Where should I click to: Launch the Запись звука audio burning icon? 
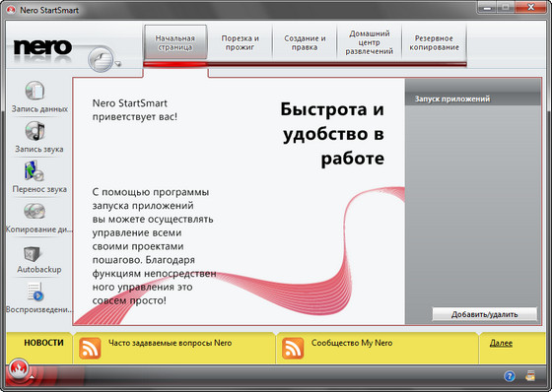[x=34, y=131]
